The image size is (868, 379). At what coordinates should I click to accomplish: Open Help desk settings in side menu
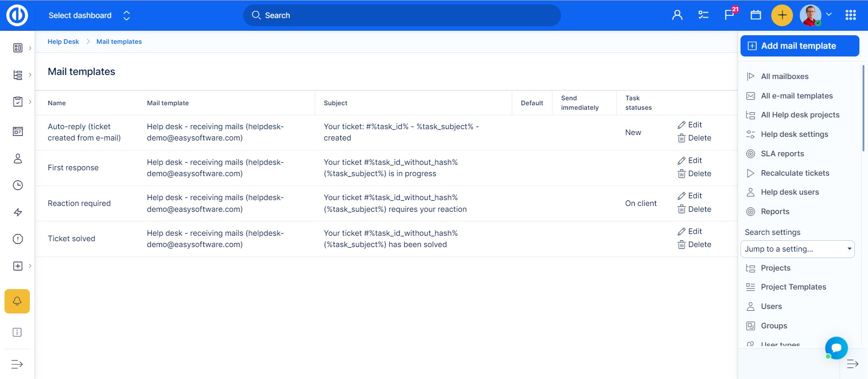click(x=794, y=134)
